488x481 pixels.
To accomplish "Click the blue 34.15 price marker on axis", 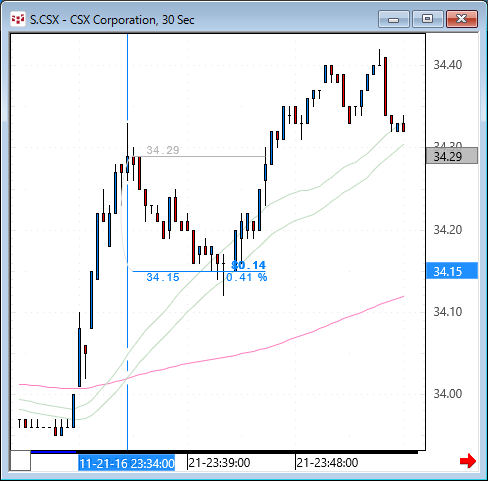I will click(452, 271).
